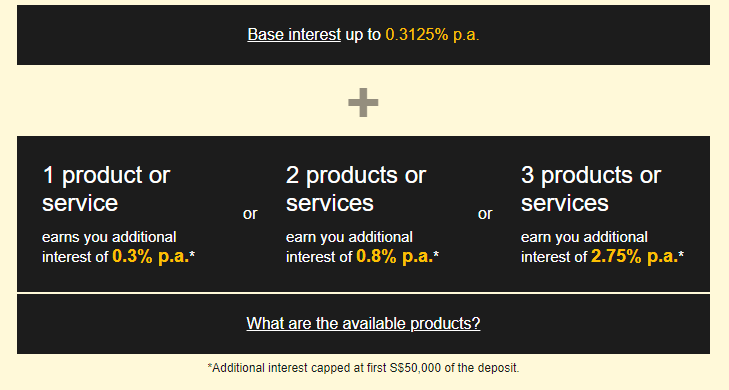
Task: Select the 0.3125% p.a. rate text
Action: pos(432,35)
